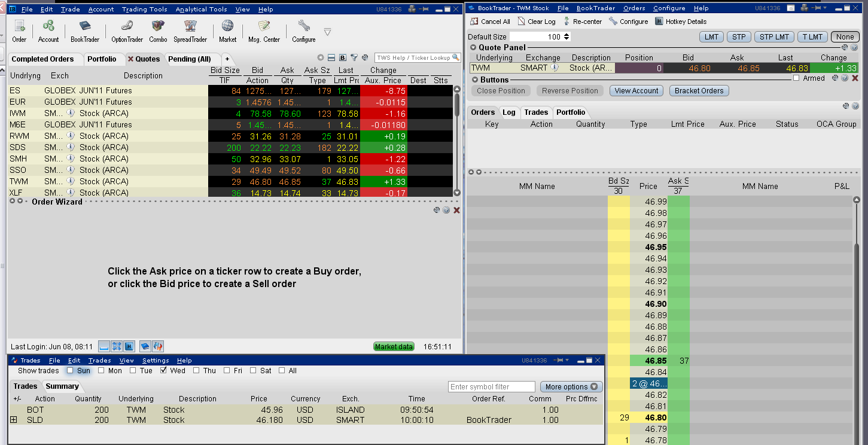Viewport: 868px width, 445px height.
Task: Open the Configure wrench icon in main toolbar
Action: (304, 31)
